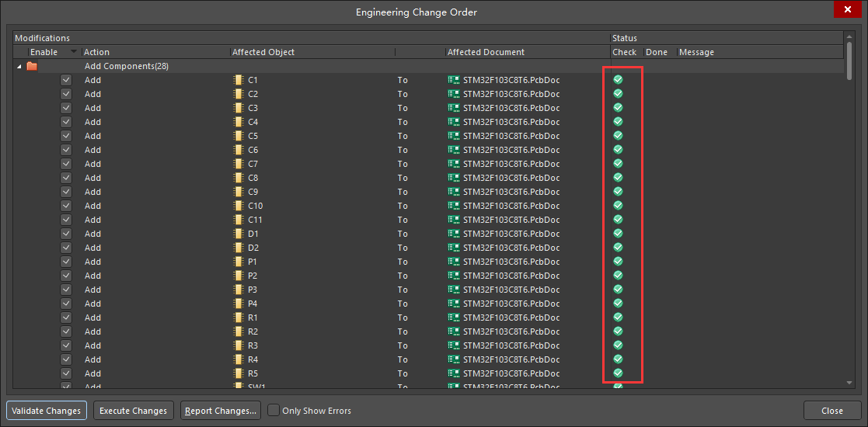The height and width of the screenshot is (427, 868).
Task: Select the D2 affected object text
Action: tap(253, 248)
